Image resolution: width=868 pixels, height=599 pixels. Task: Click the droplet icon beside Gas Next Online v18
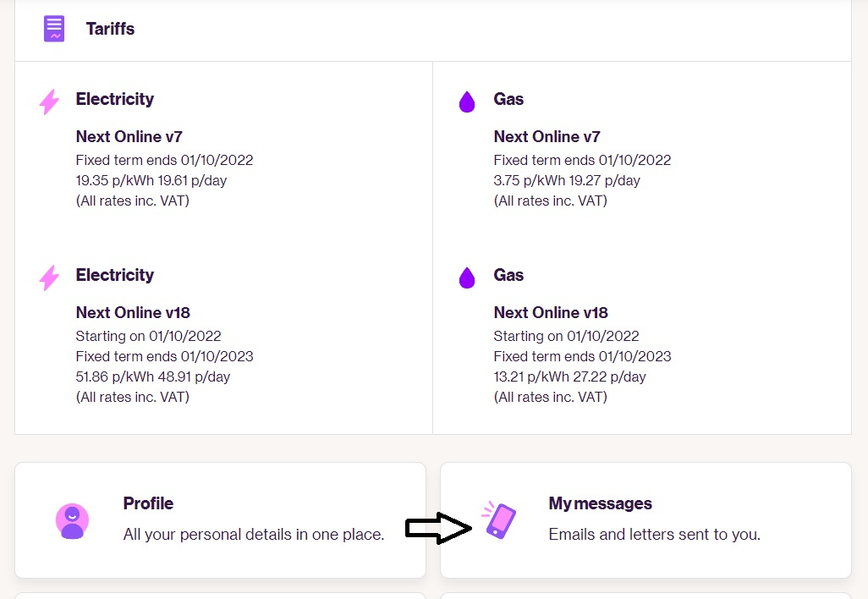[x=467, y=278]
